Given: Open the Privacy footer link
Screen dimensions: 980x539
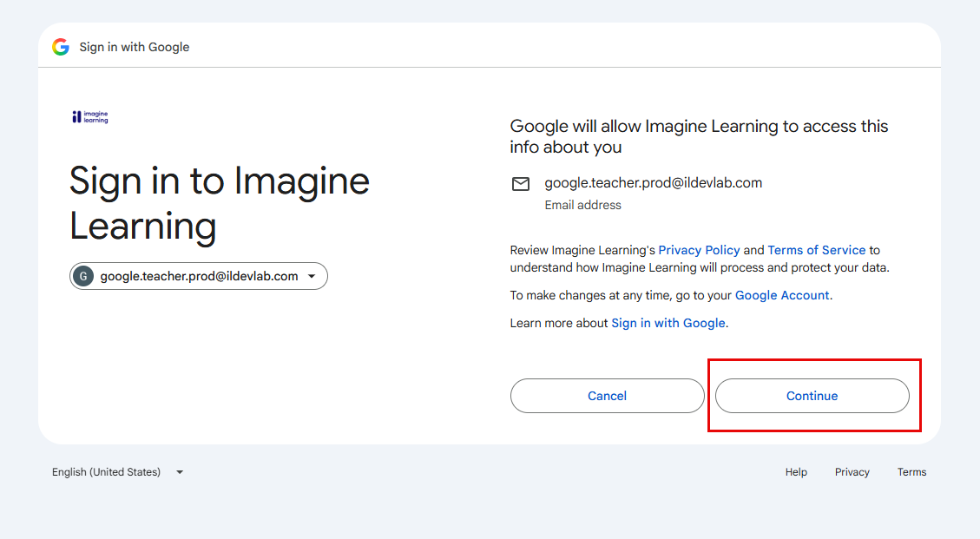Looking at the screenshot, I should click(852, 472).
